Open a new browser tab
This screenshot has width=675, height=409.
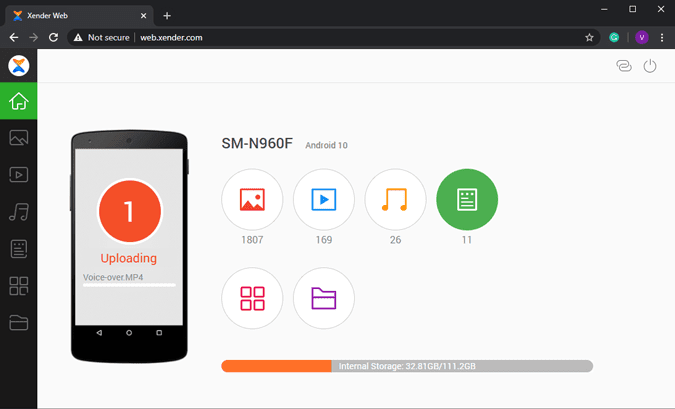167,16
